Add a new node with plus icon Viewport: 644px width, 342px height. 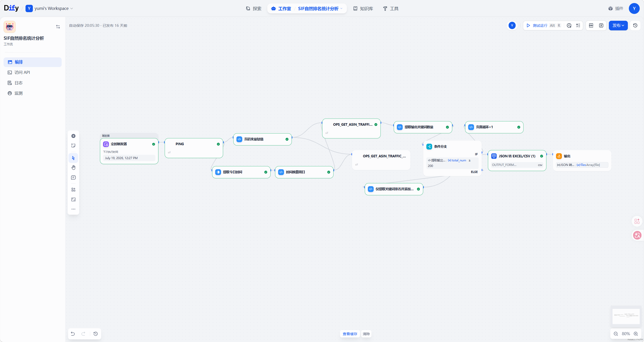point(73,136)
